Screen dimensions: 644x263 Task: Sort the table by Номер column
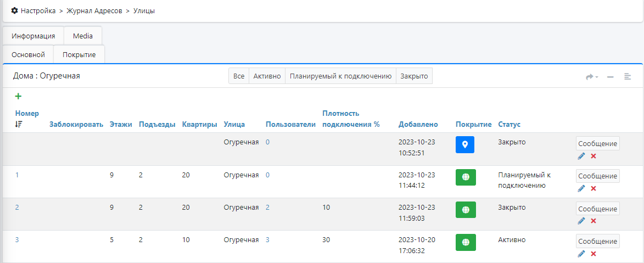point(27,114)
